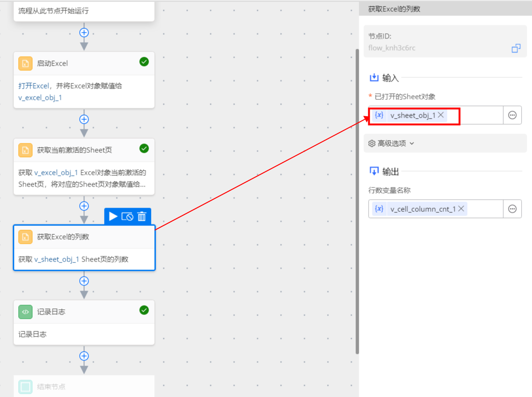Viewport: 532px width, 397px height.
Task: Click the 获取Excel的列数 node's orange icon
Action: tap(25, 237)
